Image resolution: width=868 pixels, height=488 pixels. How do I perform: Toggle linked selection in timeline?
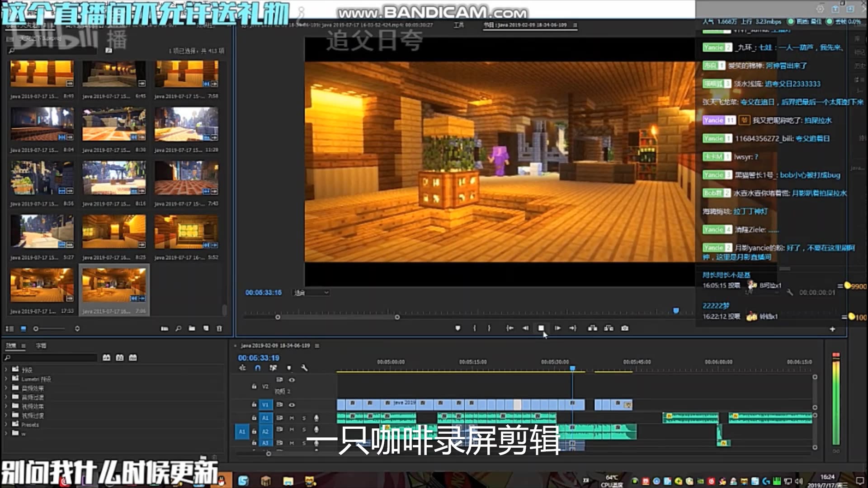pyautogui.click(x=273, y=368)
